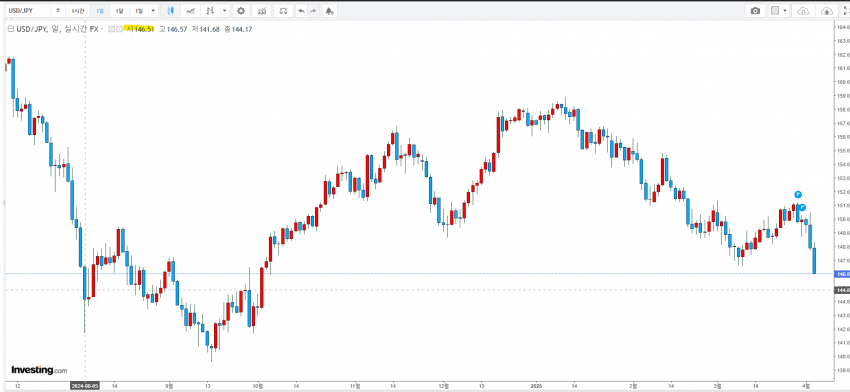Screen dimensions: 850x392
Task: Click the undo arrow
Action: pyautogui.click(x=301, y=10)
